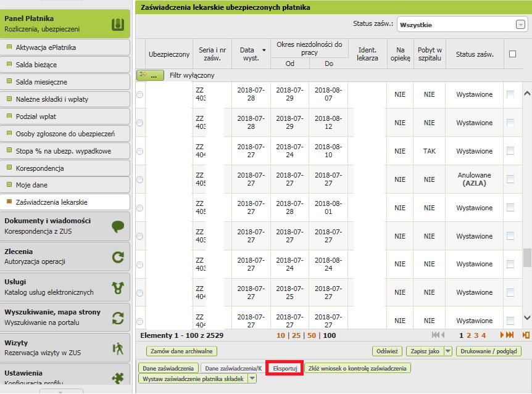Select radio for row ending 2018-08-24
Screen dimensions: 532x394
coord(139,265)
